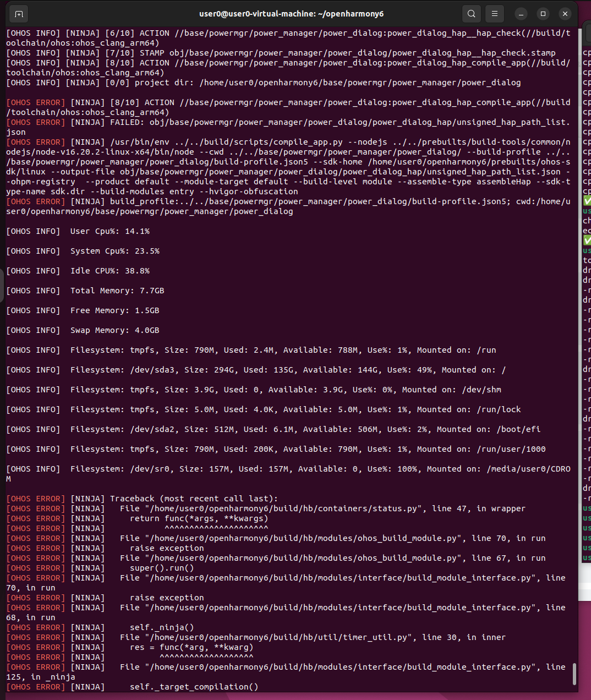Screen dimensions: 591x700
Task: Click the timer_util.py line 30 entry
Action: (256, 637)
